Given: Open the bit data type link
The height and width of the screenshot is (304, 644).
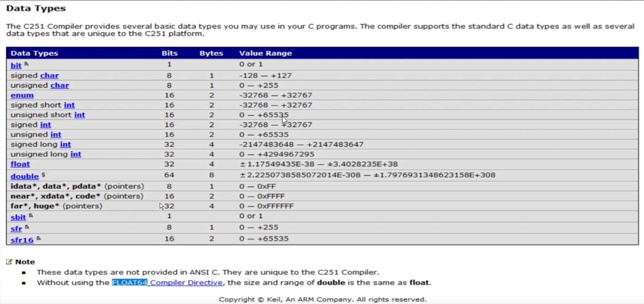Looking at the screenshot, I should [x=16, y=66].
